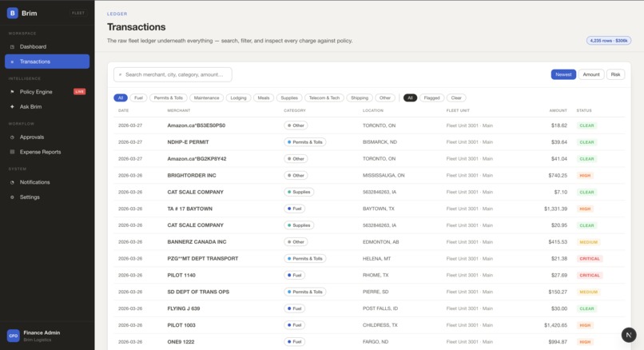
Task: Click the BISMARCK, ND location
Action: (380, 142)
